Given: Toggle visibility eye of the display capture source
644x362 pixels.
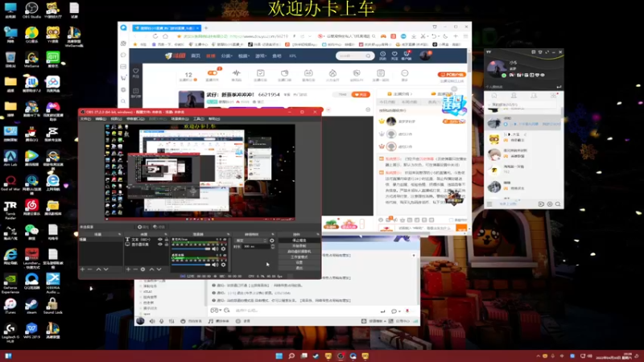Looking at the screenshot, I should [x=160, y=245].
